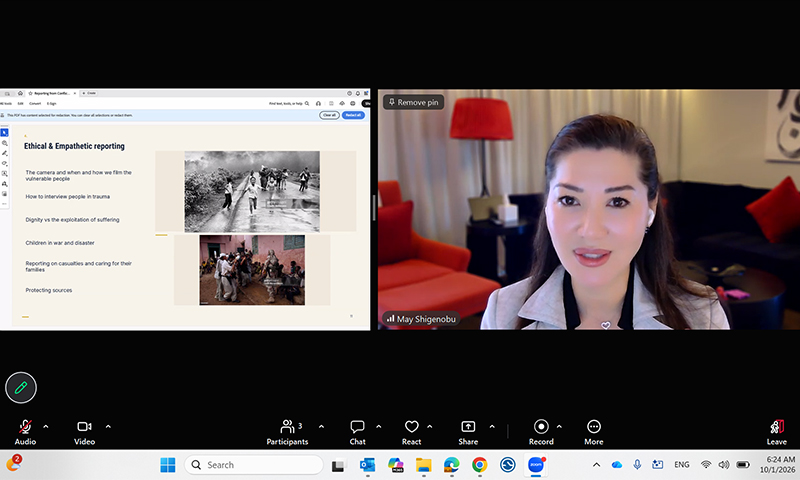Open the Participants panel
The height and width of the screenshot is (480, 800).
(287, 432)
